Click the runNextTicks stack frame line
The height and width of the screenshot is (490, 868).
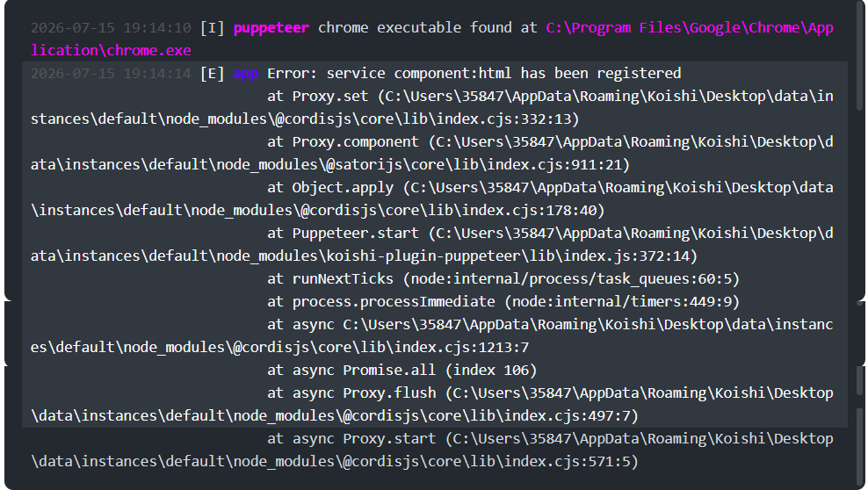tap(503, 278)
